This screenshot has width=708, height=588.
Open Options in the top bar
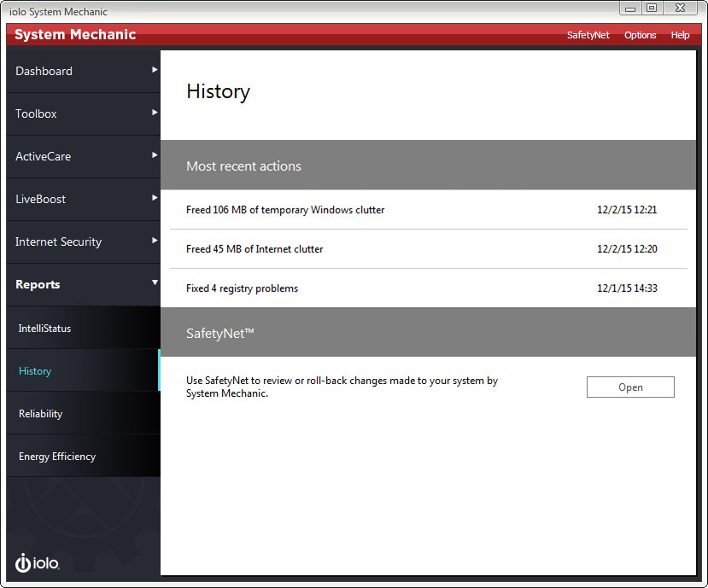[x=640, y=35]
